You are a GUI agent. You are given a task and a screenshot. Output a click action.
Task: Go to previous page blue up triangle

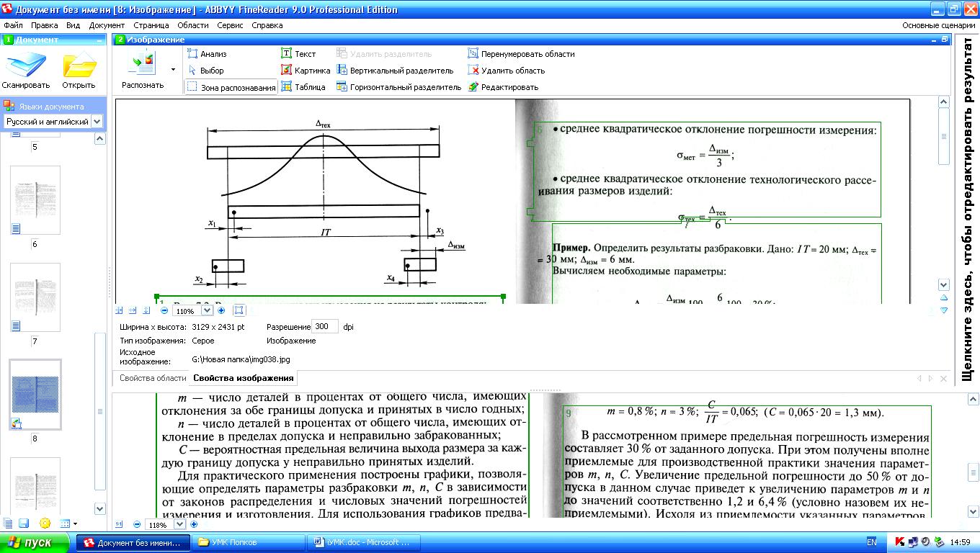coord(944,297)
